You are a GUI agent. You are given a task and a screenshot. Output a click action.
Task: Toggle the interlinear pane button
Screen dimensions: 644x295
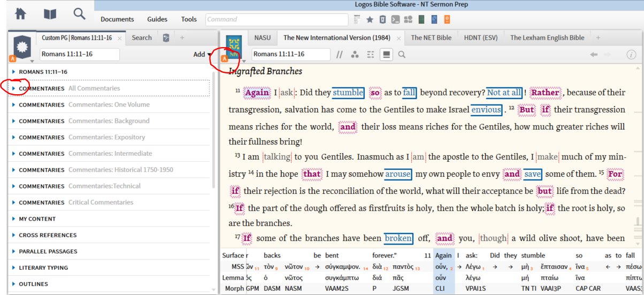[x=386, y=55]
